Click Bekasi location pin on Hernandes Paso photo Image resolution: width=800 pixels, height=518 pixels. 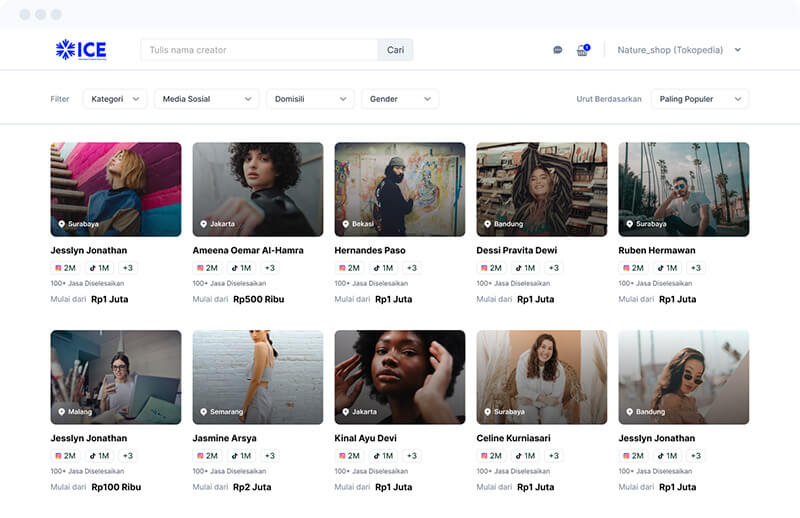344,224
